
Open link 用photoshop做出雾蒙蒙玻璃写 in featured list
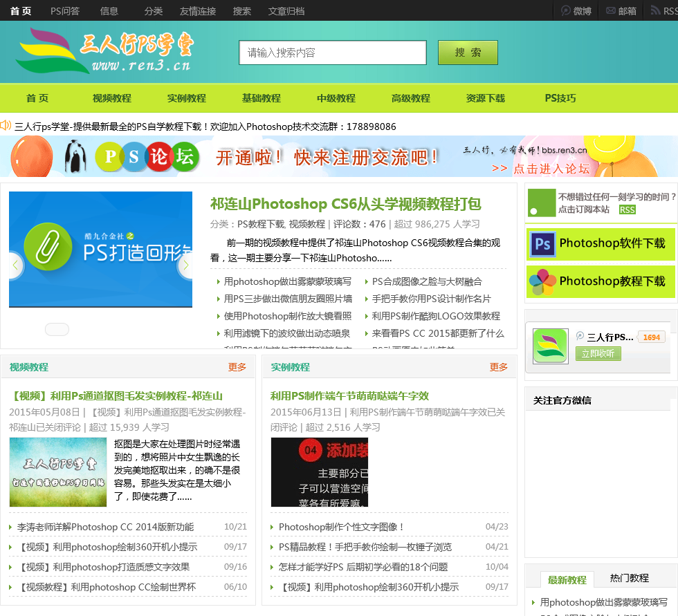coord(288,281)
